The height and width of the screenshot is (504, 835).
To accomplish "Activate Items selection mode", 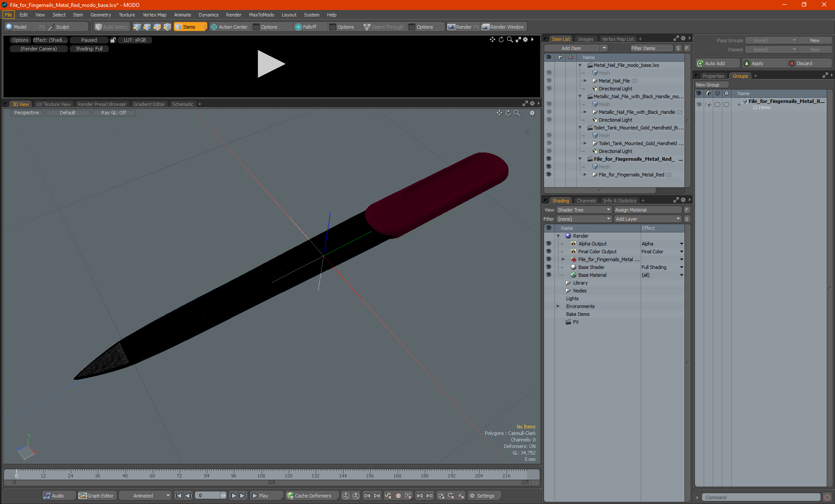I will tap(190, 27).
